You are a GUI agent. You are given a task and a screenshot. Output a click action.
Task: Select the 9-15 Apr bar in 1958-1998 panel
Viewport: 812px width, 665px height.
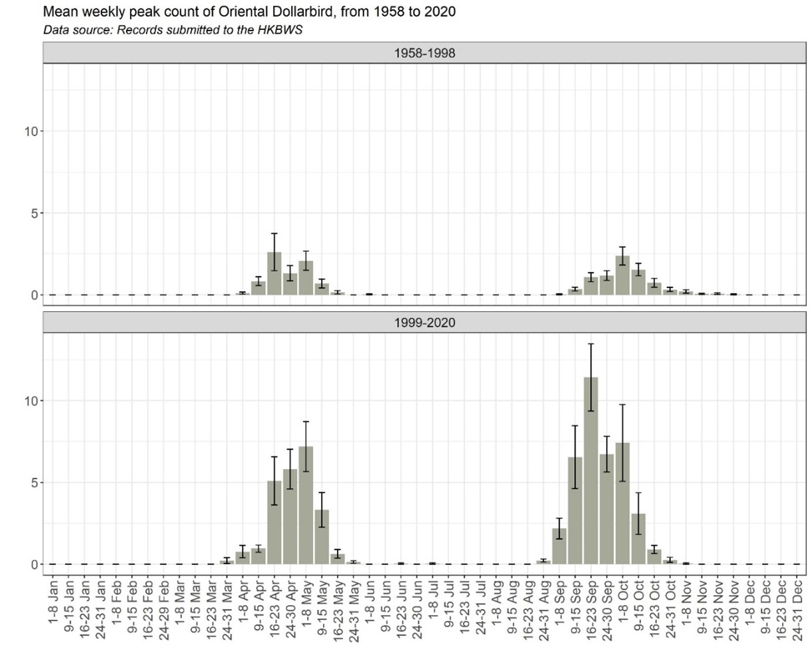point(258,288)
